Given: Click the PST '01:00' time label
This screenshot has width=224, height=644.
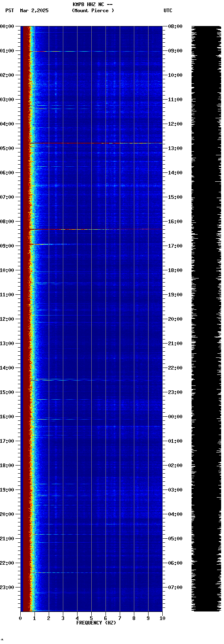Looking at the screenshot, I should pos(7,51).
